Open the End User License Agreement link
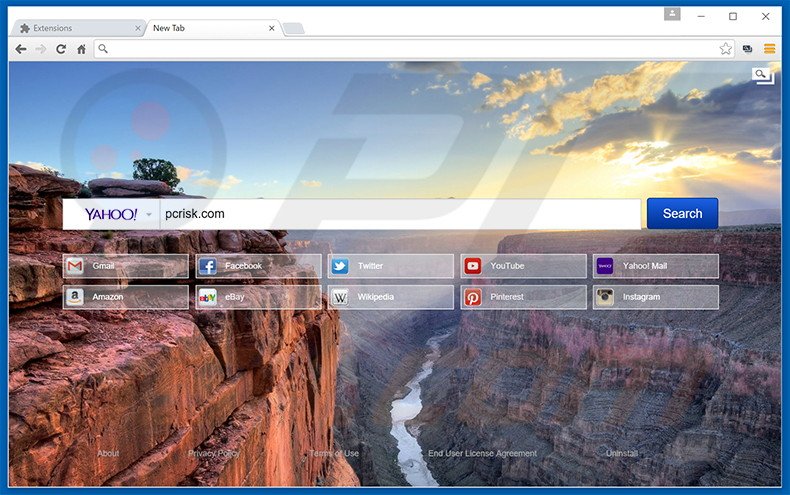 click(x=482, y=453)
